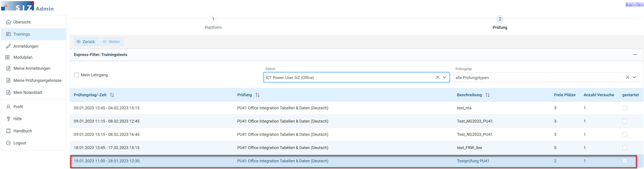The width and height of the screenshot is (644, 169).
Task: Collapse the Express-Filter panel
Action: [635, 55]
